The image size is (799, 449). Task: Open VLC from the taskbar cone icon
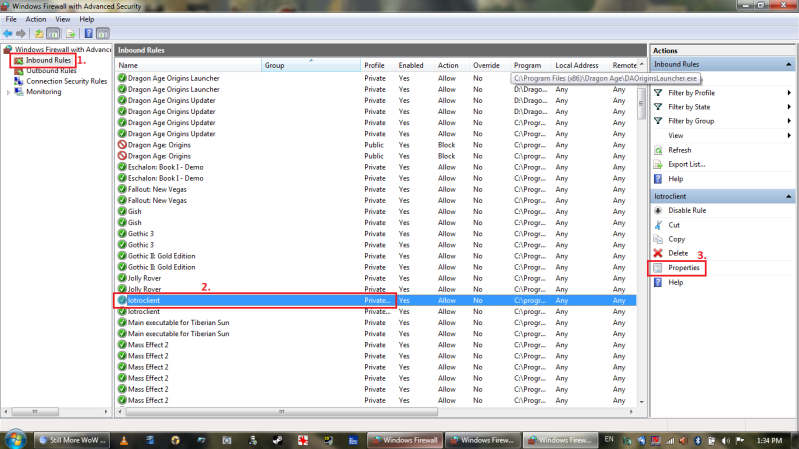coord(124,440)
